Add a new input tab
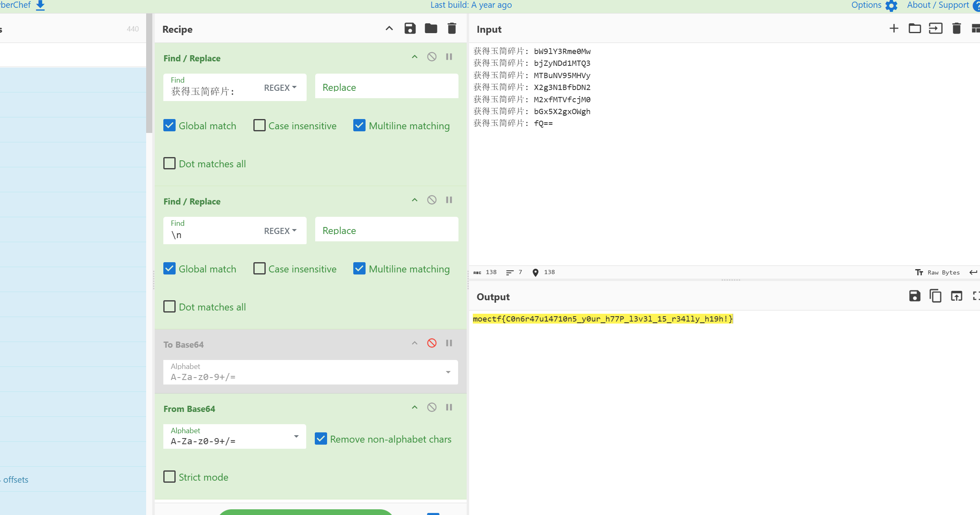The height and width of the screenshot is (515, 980). click(894, 29)
